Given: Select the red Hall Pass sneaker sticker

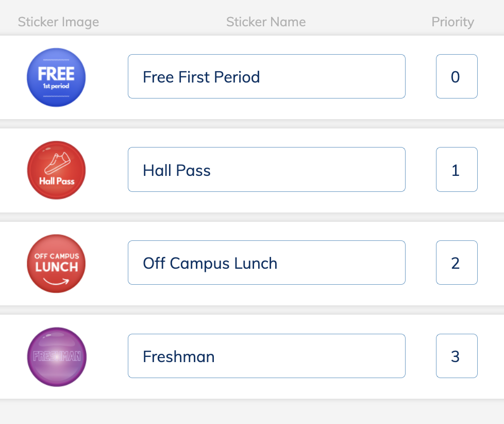Looking at the screenshot, I should [x=56, y=170].
